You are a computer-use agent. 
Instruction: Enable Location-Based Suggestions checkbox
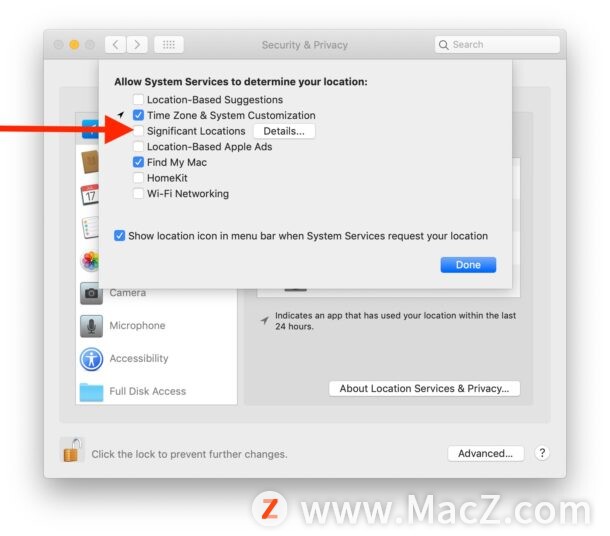pyautogui.click(x=138, y=100)
